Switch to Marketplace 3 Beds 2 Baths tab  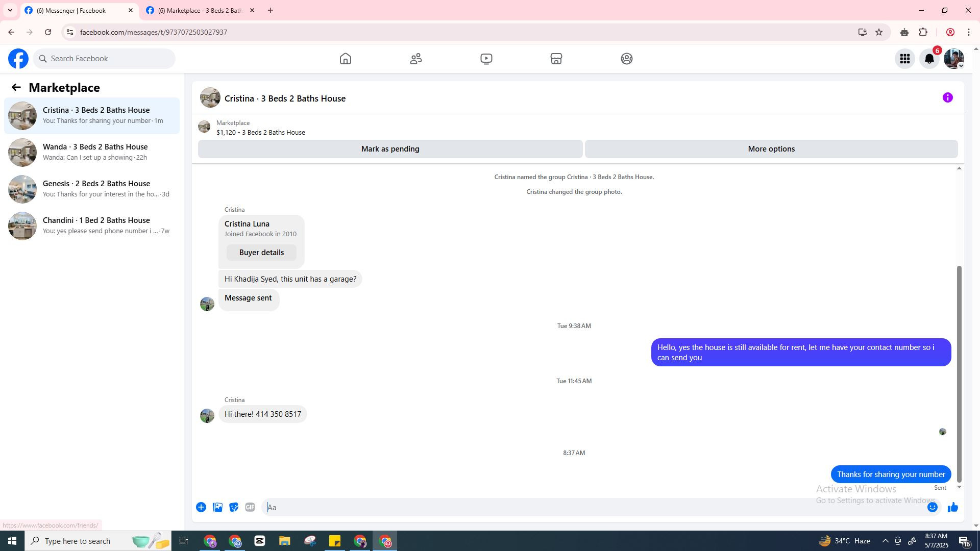(200, 10)
